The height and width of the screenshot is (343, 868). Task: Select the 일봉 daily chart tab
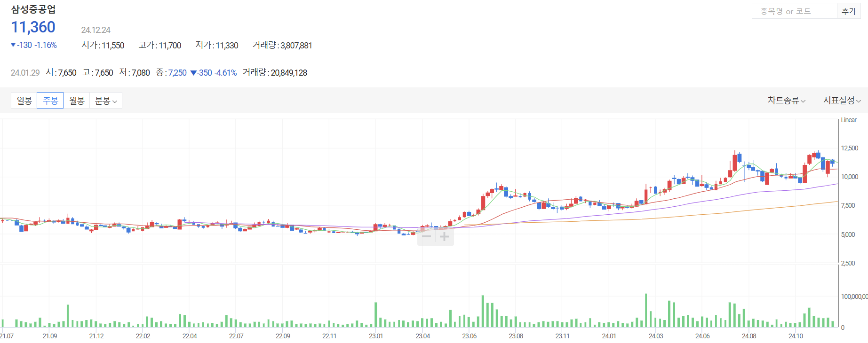click(24, 101)
